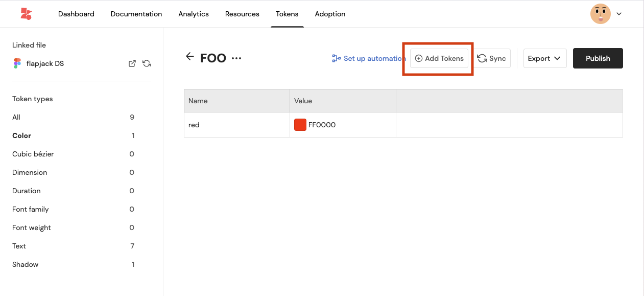Open linked Figma file in new window

[x=132, y=63]
